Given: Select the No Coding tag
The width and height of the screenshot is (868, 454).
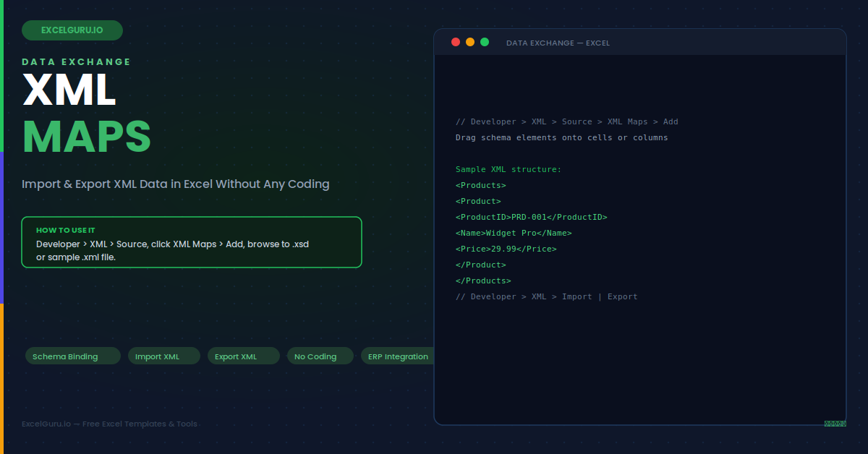Looking at the screenshot, I should [x=320, y=356].
